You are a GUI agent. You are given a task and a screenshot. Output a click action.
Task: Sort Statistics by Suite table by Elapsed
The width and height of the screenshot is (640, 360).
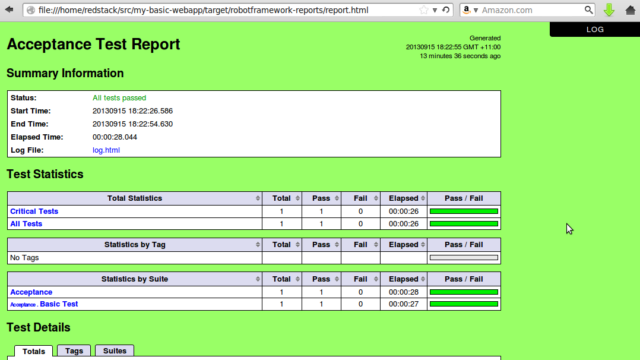pos(404,279)
